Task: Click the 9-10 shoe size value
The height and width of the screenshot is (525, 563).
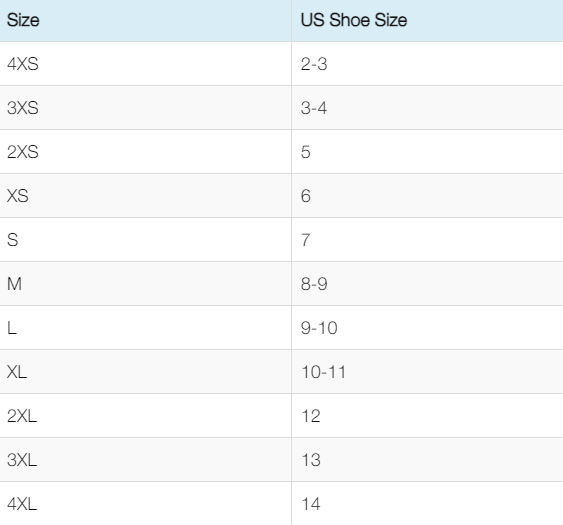Action: 319,328
